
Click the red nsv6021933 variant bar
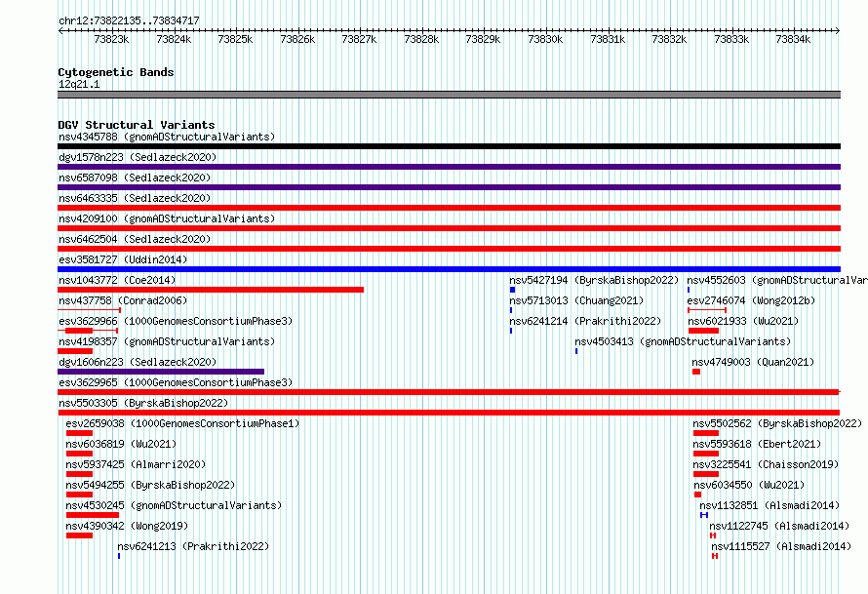703,331
